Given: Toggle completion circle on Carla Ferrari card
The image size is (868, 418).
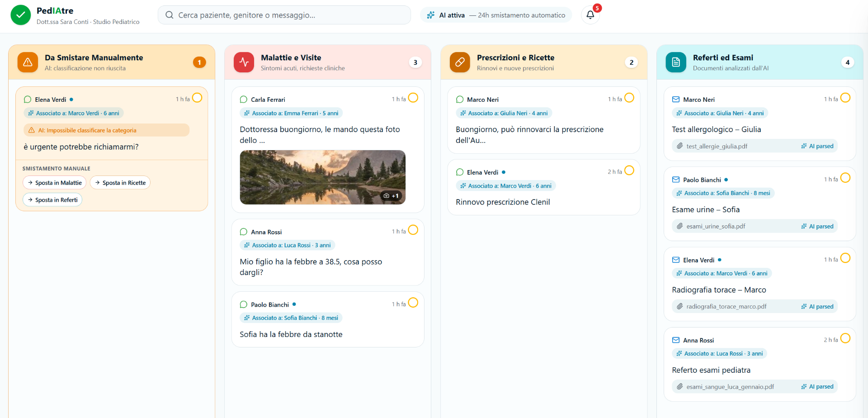Looking at the screenshot, I should [x=413, y=98].
